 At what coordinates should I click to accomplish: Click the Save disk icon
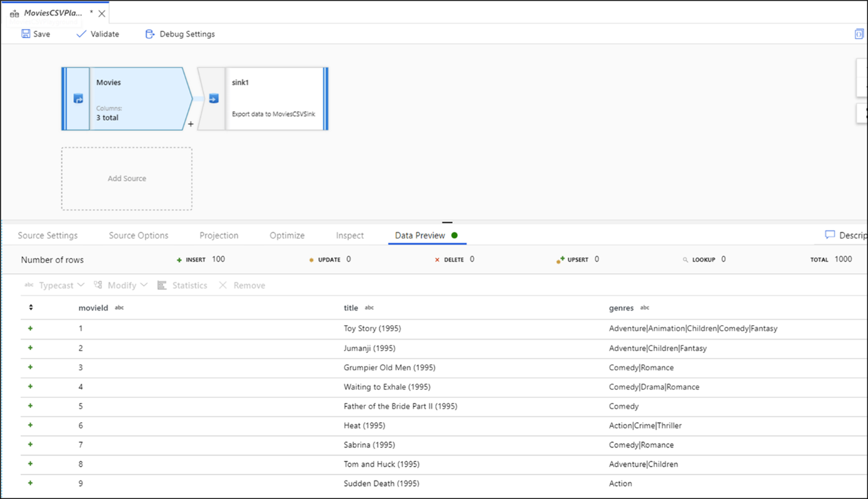point(26,34)
